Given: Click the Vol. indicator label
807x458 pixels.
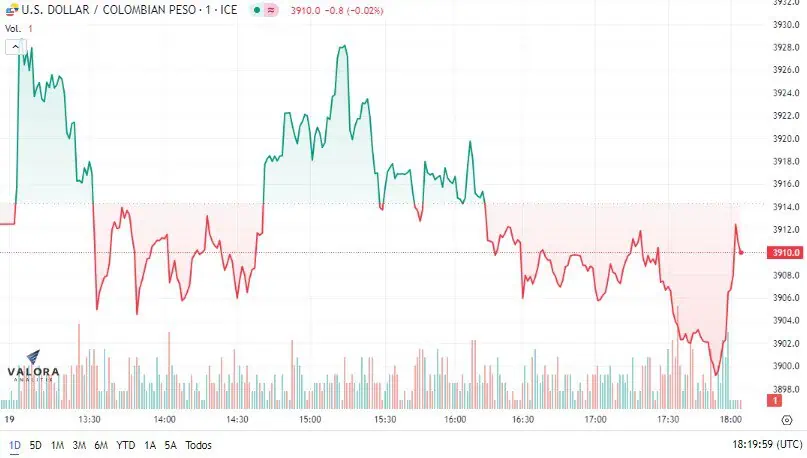Looking at the screenshot, I should point(13,29).
